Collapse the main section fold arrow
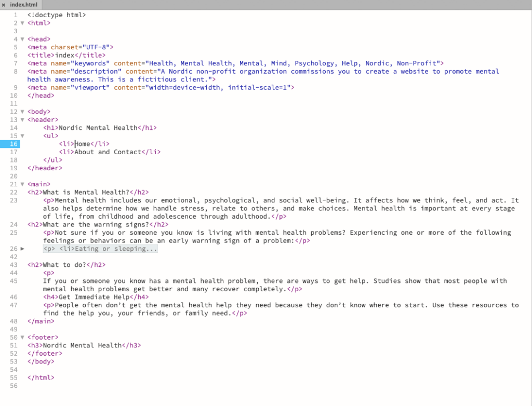 [22, 184]
